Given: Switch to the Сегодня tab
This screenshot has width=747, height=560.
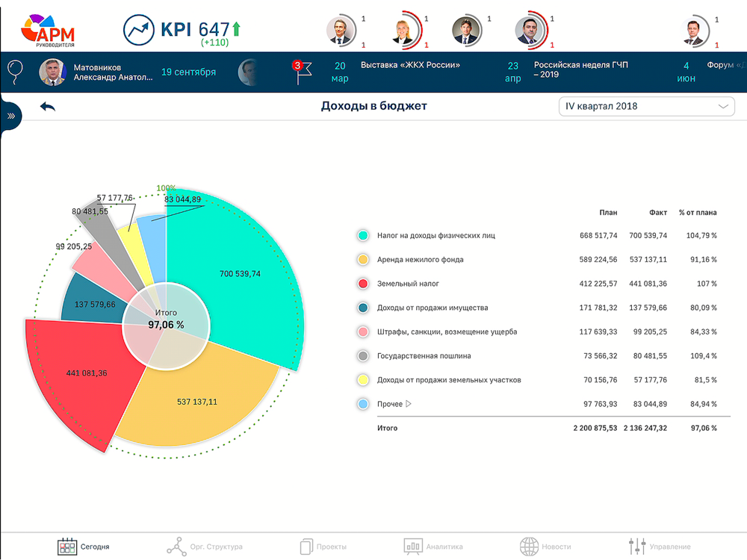Looking at the screenshot, I should [x=84, y=547].
